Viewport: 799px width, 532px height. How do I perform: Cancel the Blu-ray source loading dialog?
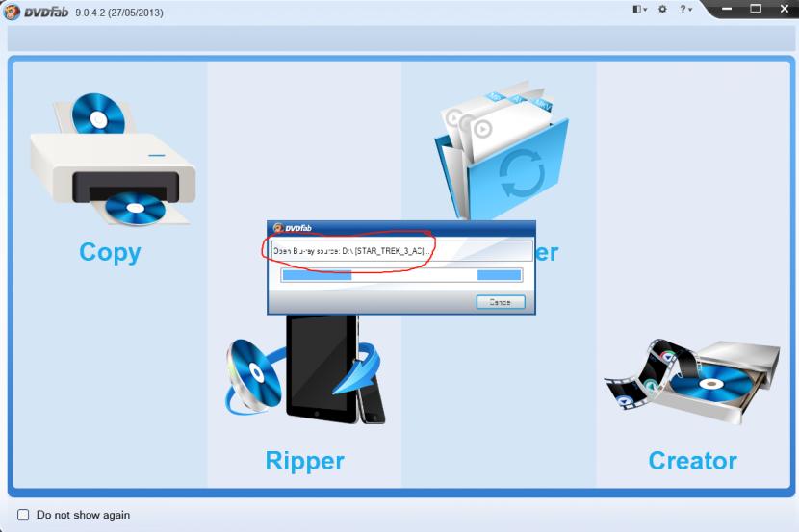501,302
